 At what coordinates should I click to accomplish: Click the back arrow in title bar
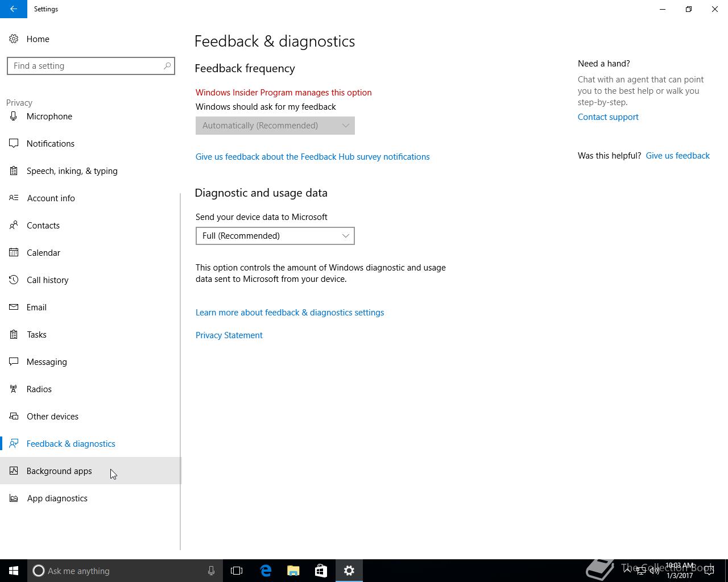coord(13,9)
